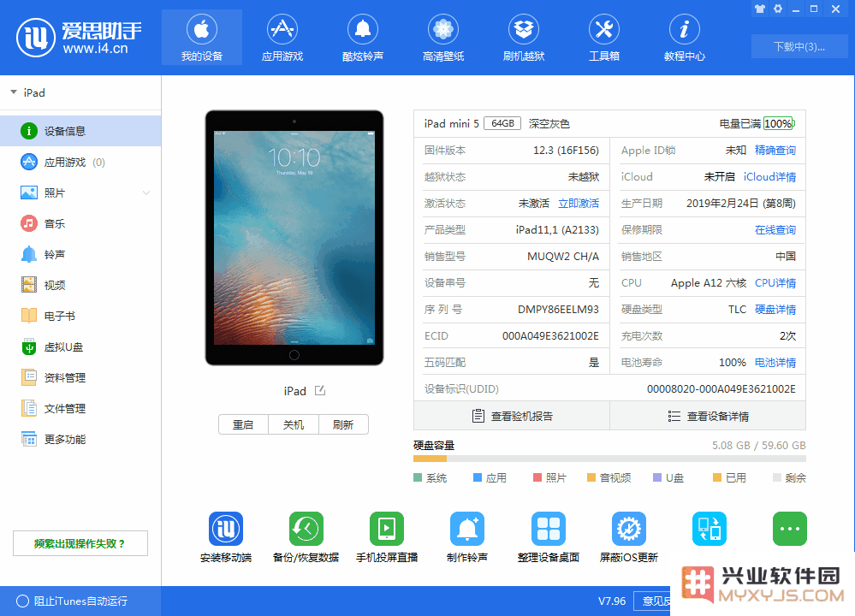The image size is (855, 616).
Task: Open 硬盘详情 link
Action: (775, 310)
